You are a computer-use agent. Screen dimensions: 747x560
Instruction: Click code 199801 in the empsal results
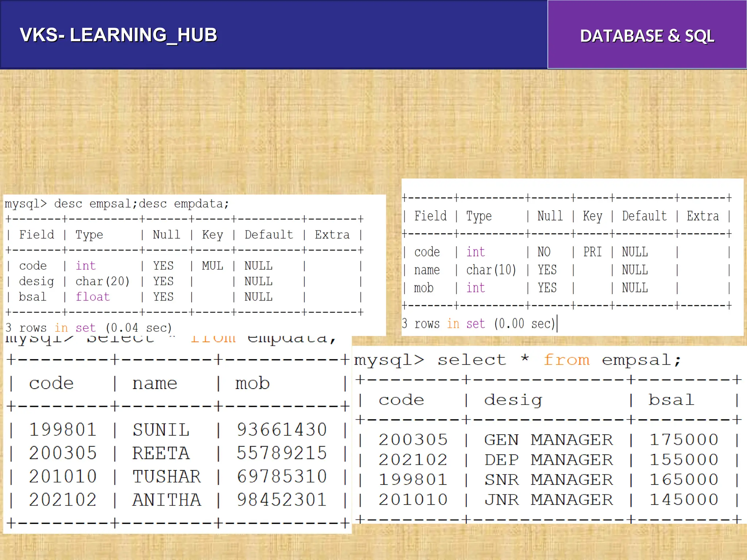pos(413,479)
